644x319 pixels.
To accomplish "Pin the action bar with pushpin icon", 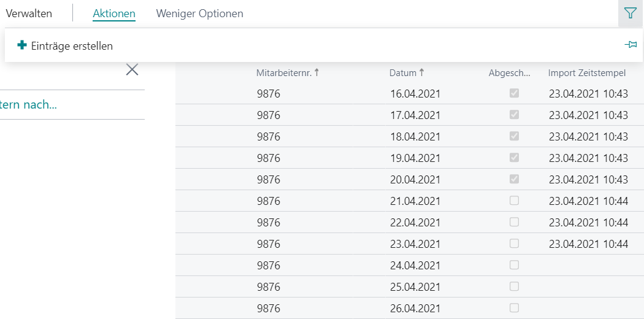I will click(x=631, y=45).
